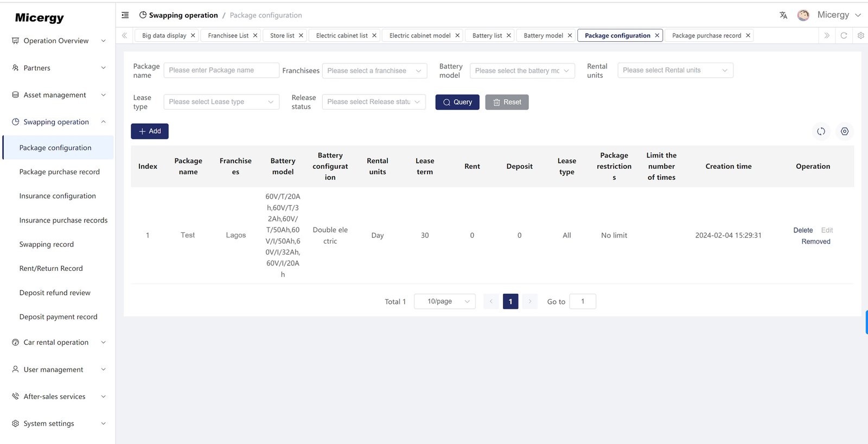Switch to the Package purchase record tab

[706, 35]
